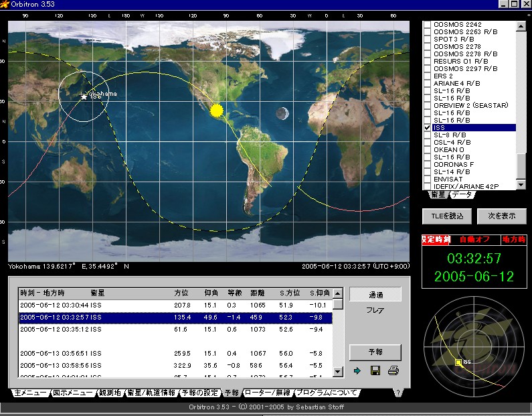Click the 通過 button
532x416 pixels.
pyautogui.click(x=375, y=295)
